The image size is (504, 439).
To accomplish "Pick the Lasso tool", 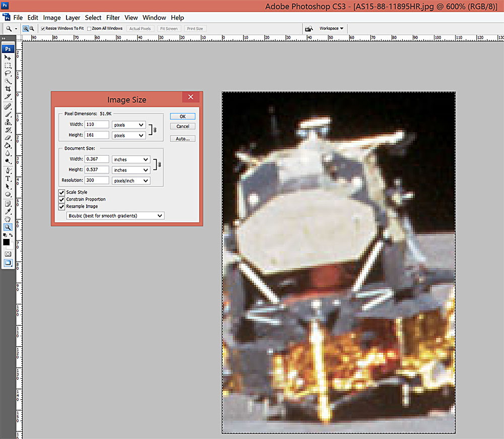I will (x=8, y=73).
